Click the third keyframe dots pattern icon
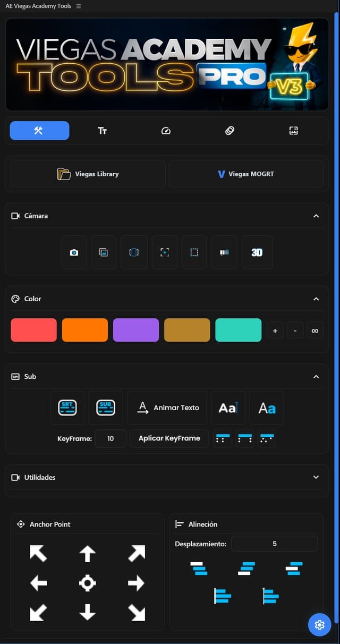 [267, 438]
